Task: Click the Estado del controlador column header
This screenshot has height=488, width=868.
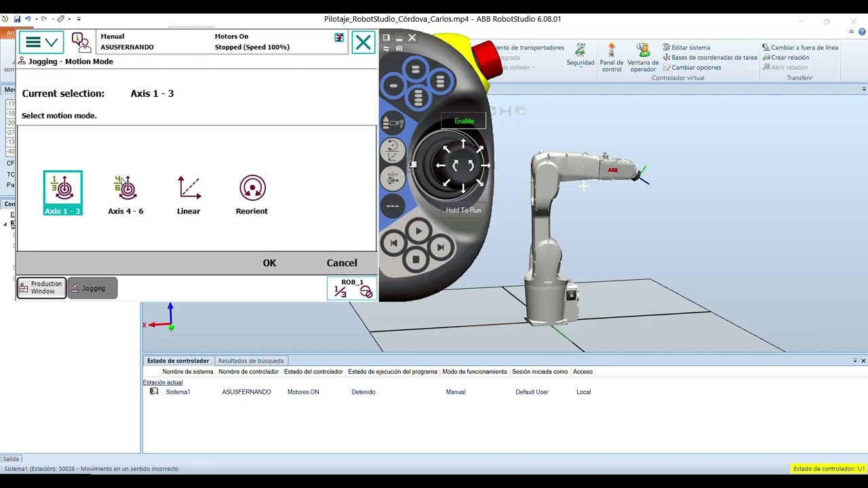Action: [x=313, y=371]
